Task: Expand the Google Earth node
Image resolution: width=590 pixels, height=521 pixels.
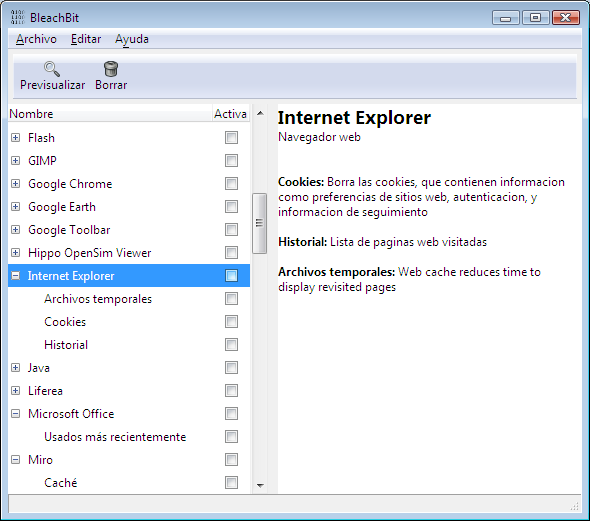Action: tap(15, 207)
